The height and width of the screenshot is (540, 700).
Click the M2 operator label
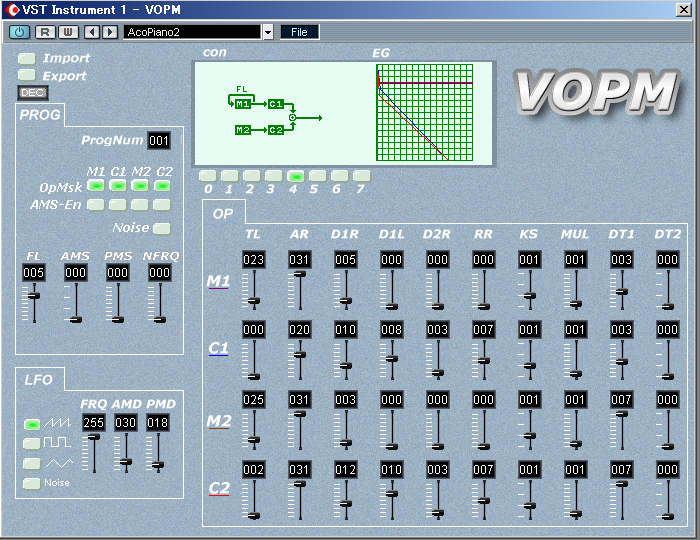219,421
